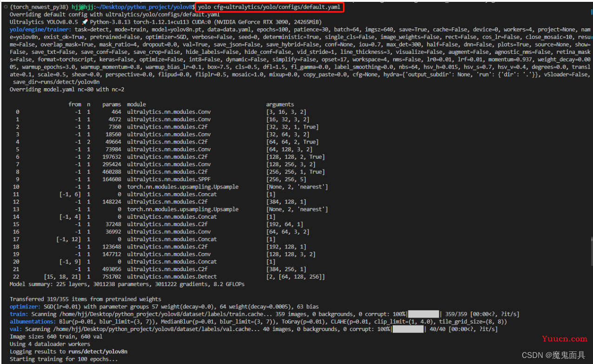Click the 'arguments' column header

point(280,104)
